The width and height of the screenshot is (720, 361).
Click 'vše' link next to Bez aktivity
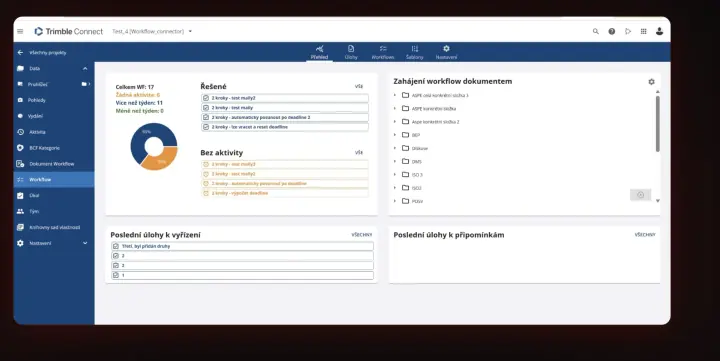tap(359, 152)
